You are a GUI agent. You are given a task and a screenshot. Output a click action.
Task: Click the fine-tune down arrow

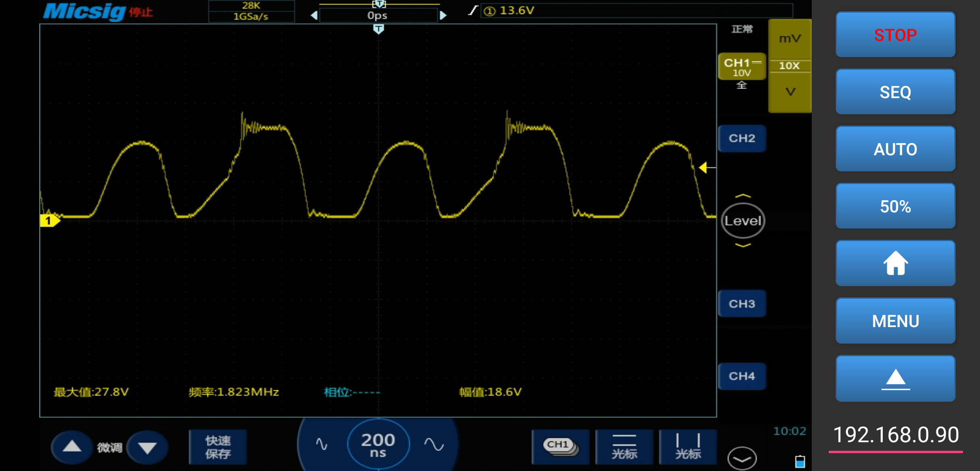pos(147,448)
